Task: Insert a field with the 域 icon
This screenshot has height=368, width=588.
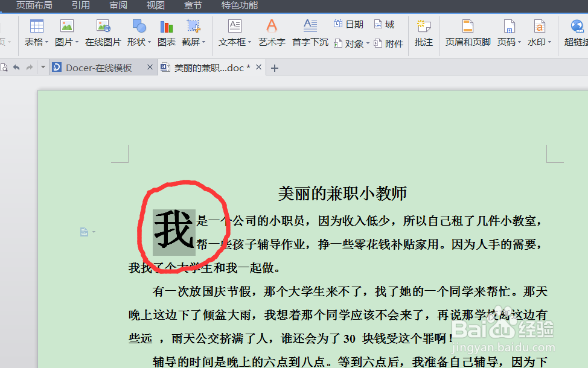Action: (x=385, y=24)
